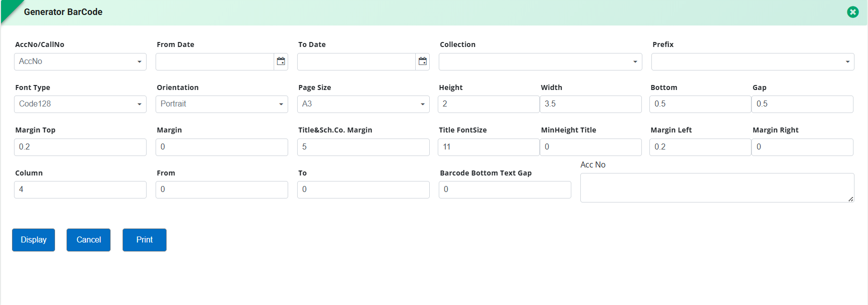Select the Margin Right field
The image size is (868, 305).
point(802,147)
